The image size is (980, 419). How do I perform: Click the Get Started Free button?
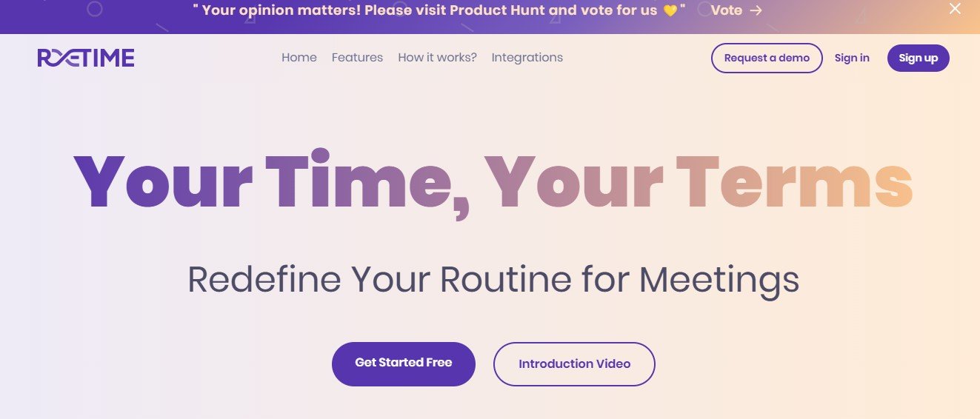point(404,363)
